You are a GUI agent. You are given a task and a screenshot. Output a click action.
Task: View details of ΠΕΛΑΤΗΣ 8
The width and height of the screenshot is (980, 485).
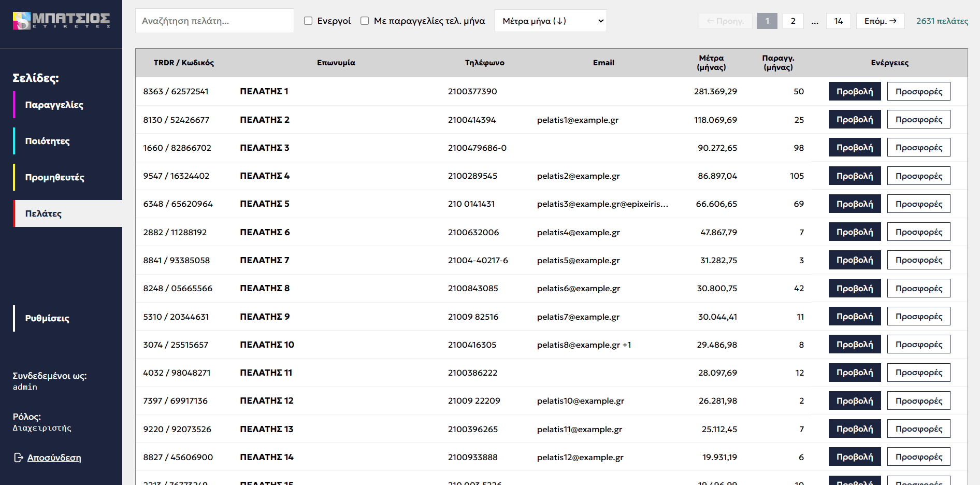tap(854, 288)
